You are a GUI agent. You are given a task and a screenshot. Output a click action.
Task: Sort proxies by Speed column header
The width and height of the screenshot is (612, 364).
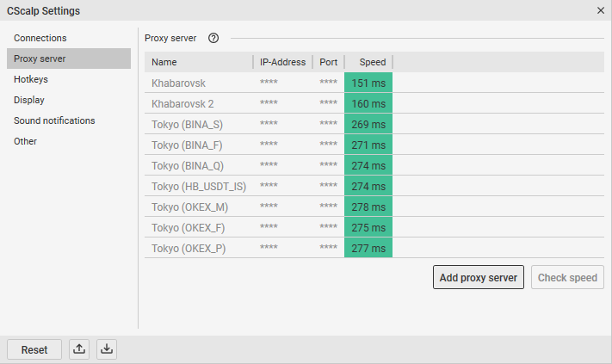(x=372, y=62)
